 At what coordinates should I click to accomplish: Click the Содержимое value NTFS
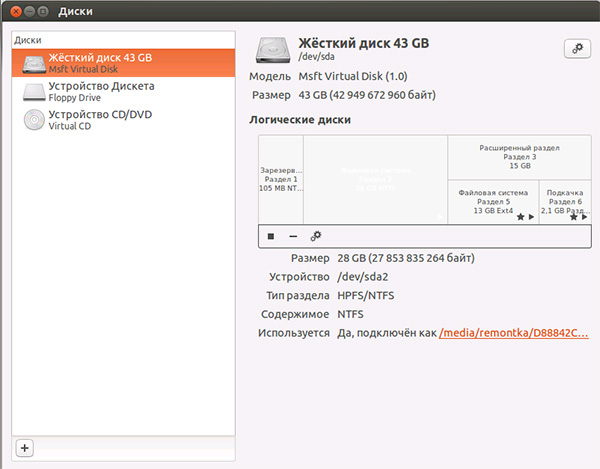(351, 314)
